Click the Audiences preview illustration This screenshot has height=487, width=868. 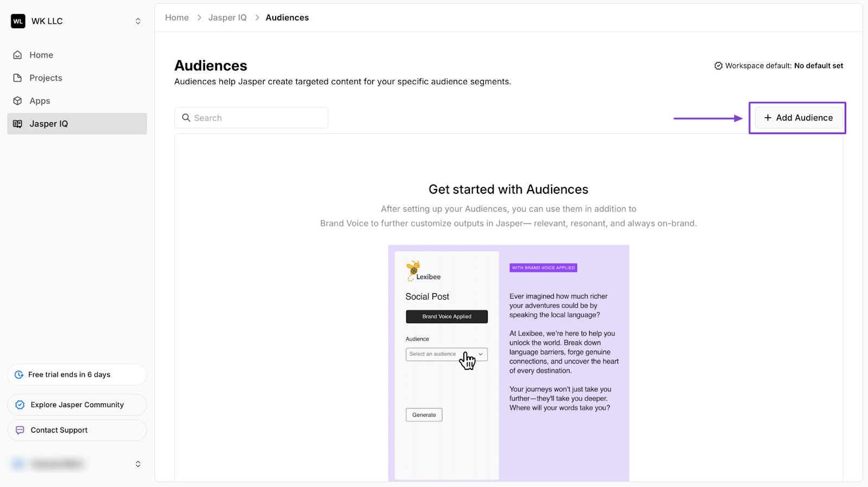[x=509, y=363]
